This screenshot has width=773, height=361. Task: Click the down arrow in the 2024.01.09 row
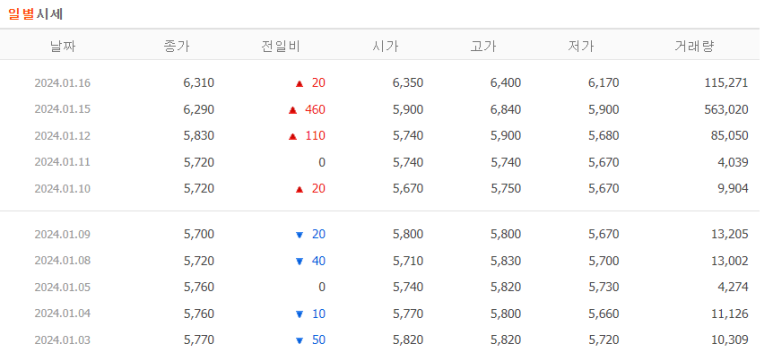pos(299,235)
